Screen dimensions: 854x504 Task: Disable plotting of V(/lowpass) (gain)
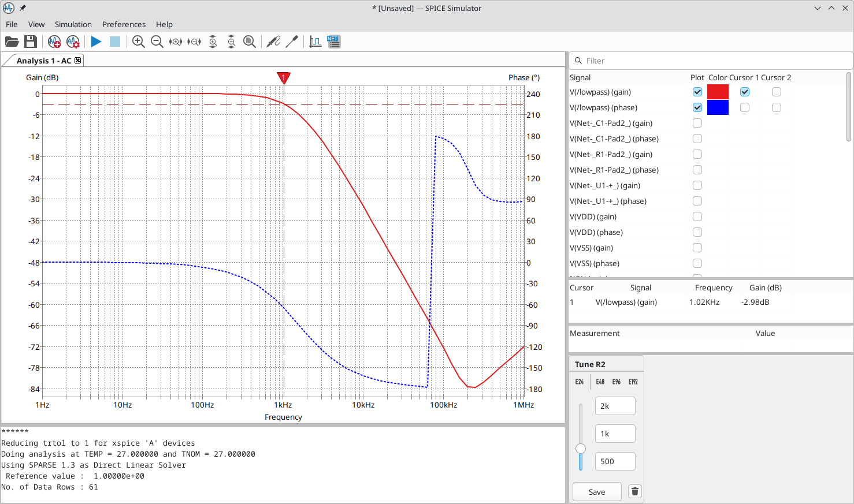697,91
